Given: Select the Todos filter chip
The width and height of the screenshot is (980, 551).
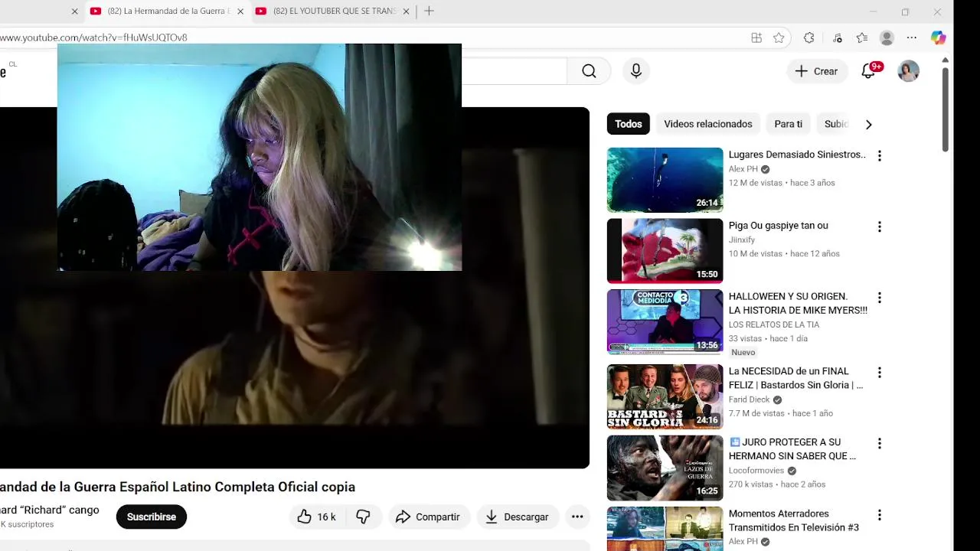Looking at the screenshot, I should coord(629,124).
